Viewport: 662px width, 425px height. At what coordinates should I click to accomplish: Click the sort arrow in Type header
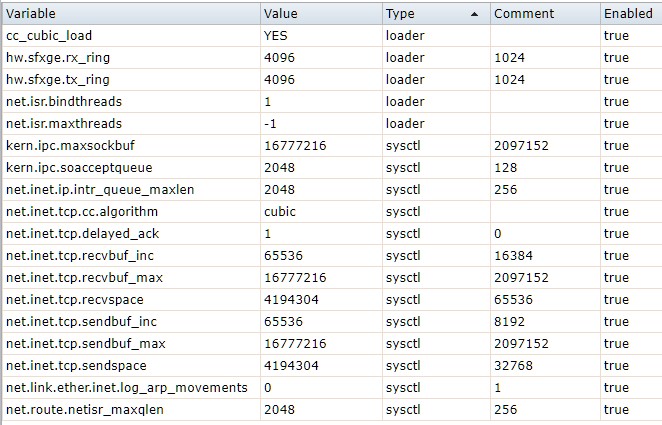tap(474, 14)
